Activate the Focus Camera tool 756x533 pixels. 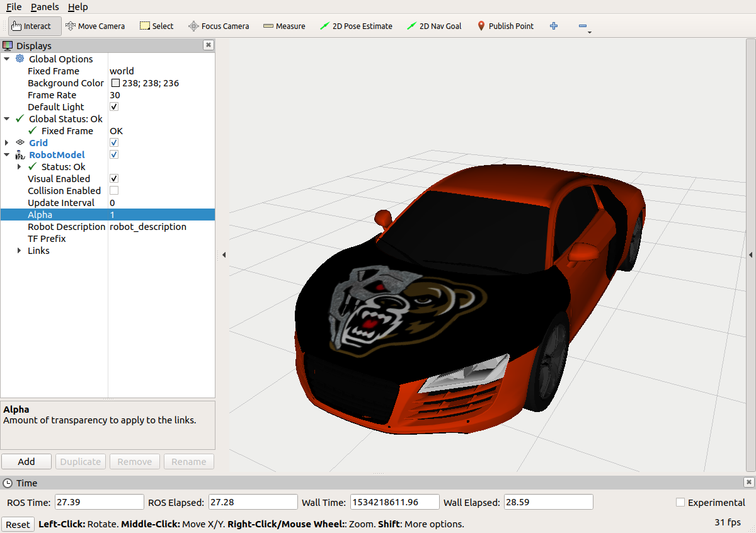tap(219, 26)
